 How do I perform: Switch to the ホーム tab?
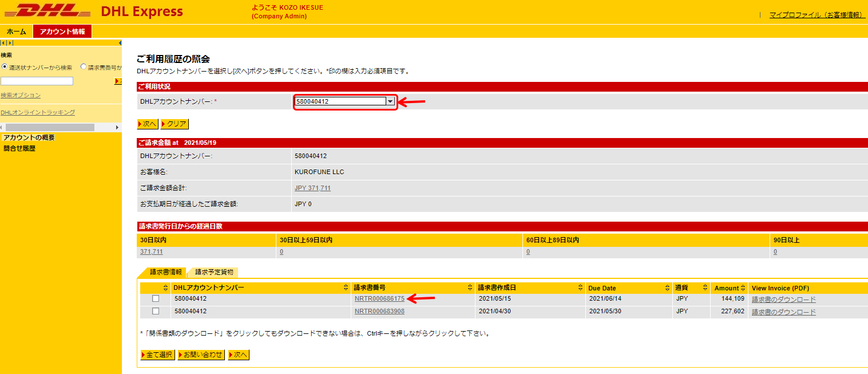(x=17, y=32)
